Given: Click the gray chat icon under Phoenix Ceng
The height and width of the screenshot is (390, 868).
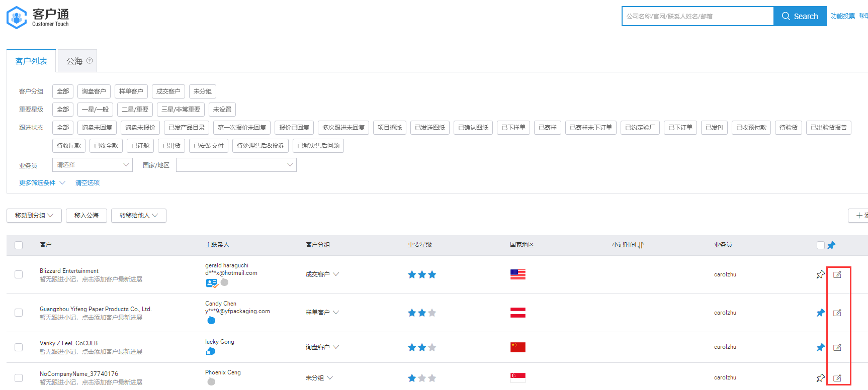Looking at the screenshot, I should click(211, 382).
